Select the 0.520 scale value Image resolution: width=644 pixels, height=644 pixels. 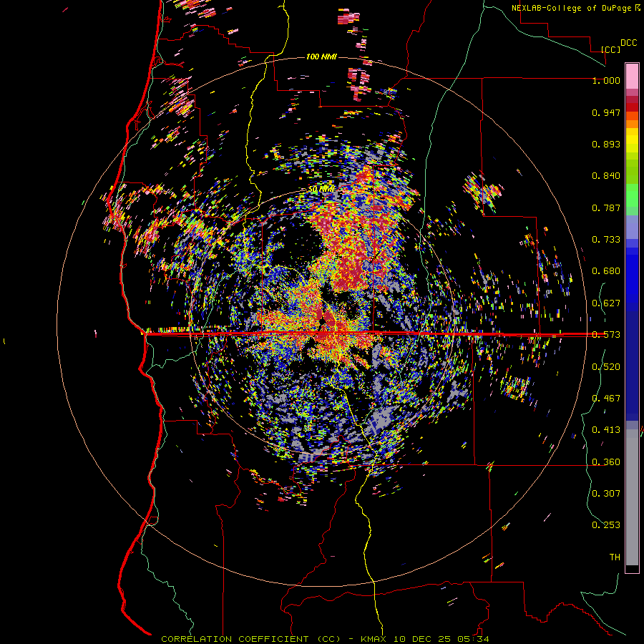606,367
